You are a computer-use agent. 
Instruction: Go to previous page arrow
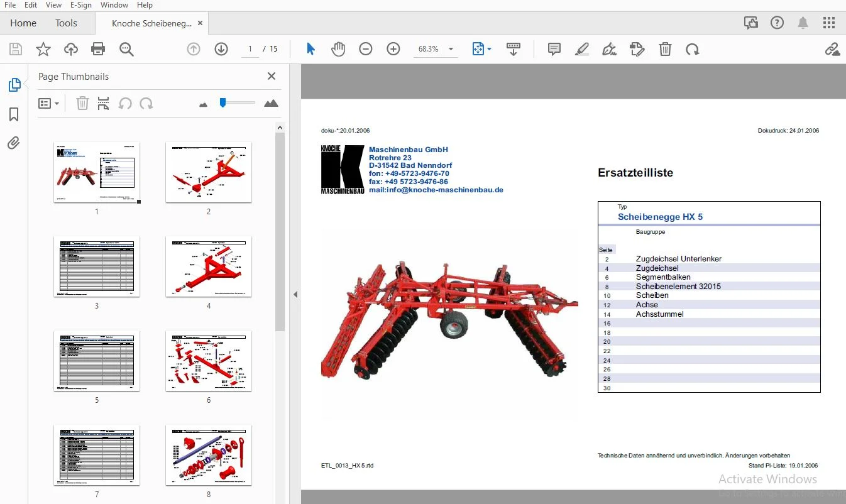tap(194, 49)
